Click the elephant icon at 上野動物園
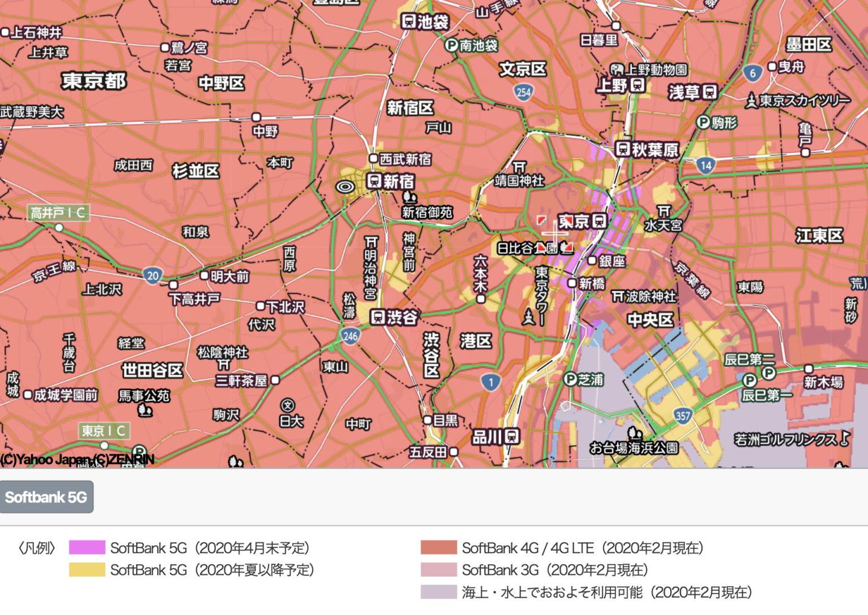Screen dimensions: 868x615 click(x=616, y=68)
